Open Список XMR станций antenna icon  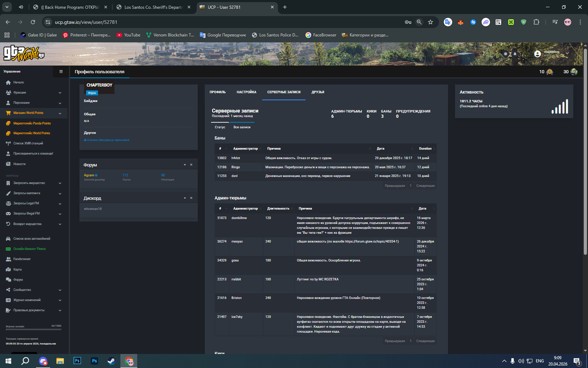coord(8,143)
